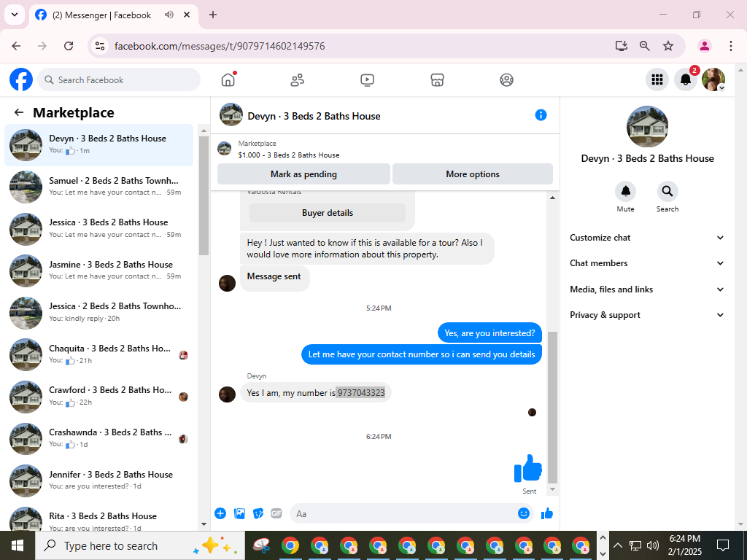Open the Chrome three-dot menu
Viewport: 747px width, 560px height.
point(730,46)
